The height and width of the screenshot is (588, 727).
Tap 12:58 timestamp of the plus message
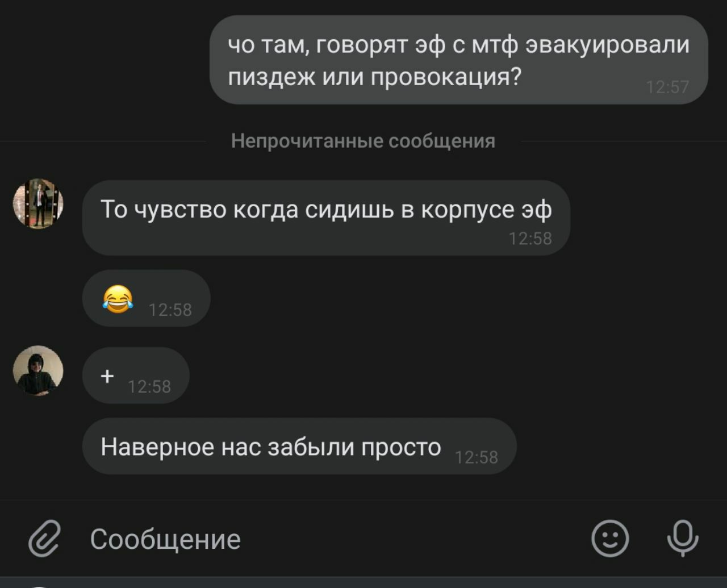tap(149, 387)
